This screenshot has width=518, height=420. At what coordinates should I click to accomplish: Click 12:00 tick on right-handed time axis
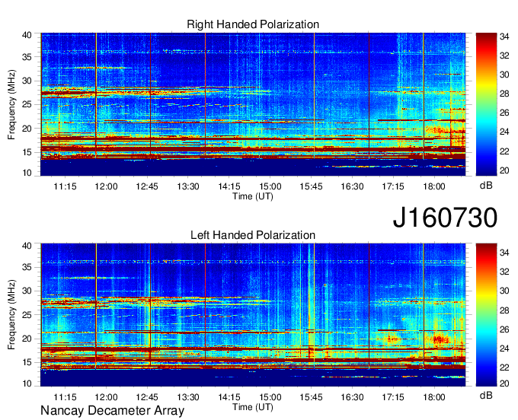[x=106, y=186]
